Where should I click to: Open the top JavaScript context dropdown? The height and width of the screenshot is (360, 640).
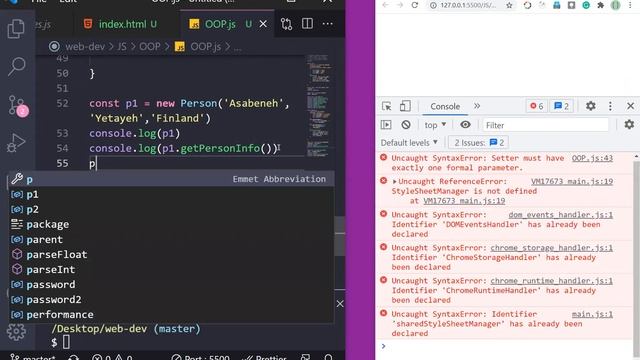435,125
